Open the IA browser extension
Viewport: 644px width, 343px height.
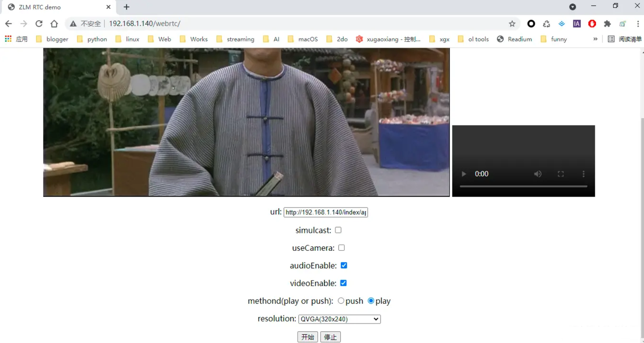click(576, 23)
